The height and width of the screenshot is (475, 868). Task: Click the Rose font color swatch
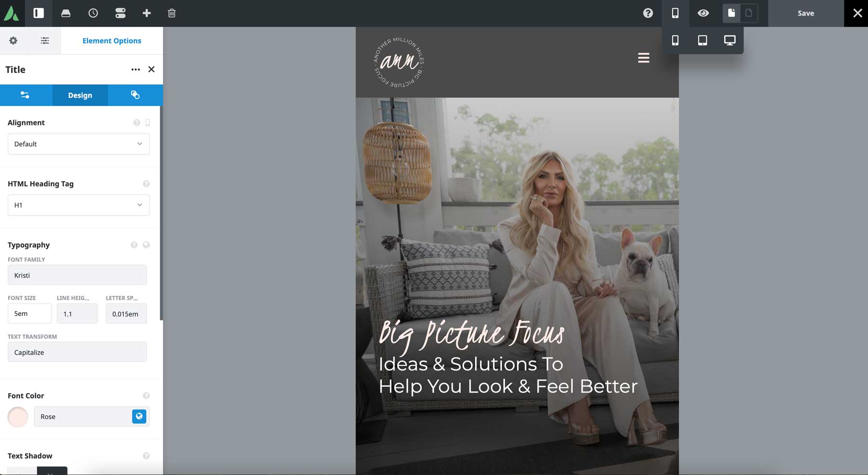pyautogui.click(x=18, y=416)
